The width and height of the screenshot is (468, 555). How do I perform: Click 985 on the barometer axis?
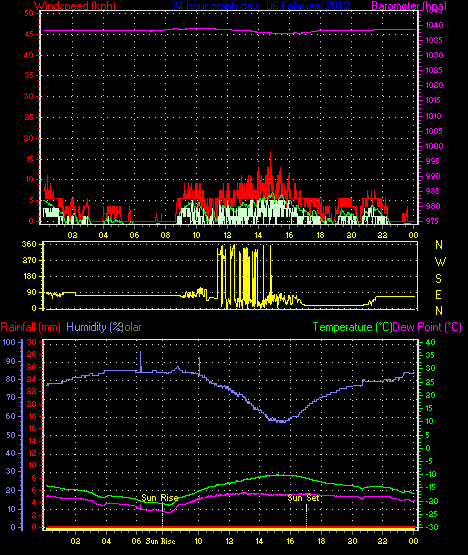tap(432, 191)
